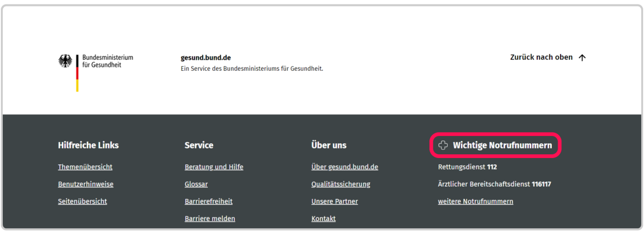Open Beratung und Hilfe link

pos(214,167)
